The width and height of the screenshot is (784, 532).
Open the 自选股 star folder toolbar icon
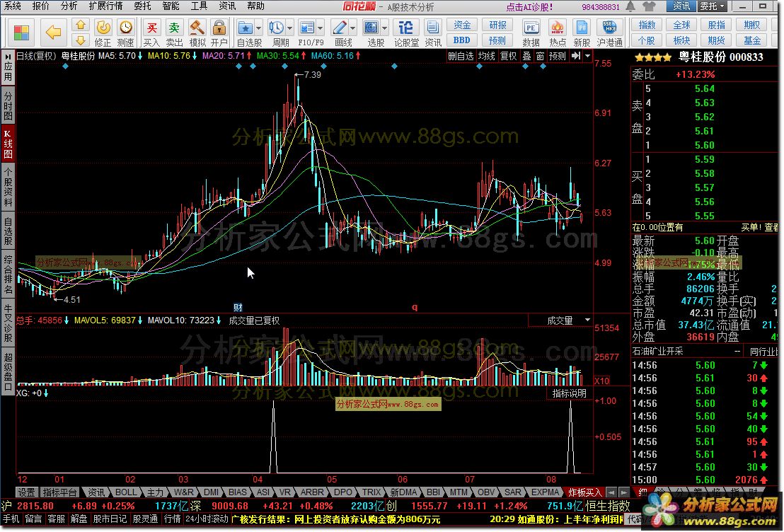(246, 28)
